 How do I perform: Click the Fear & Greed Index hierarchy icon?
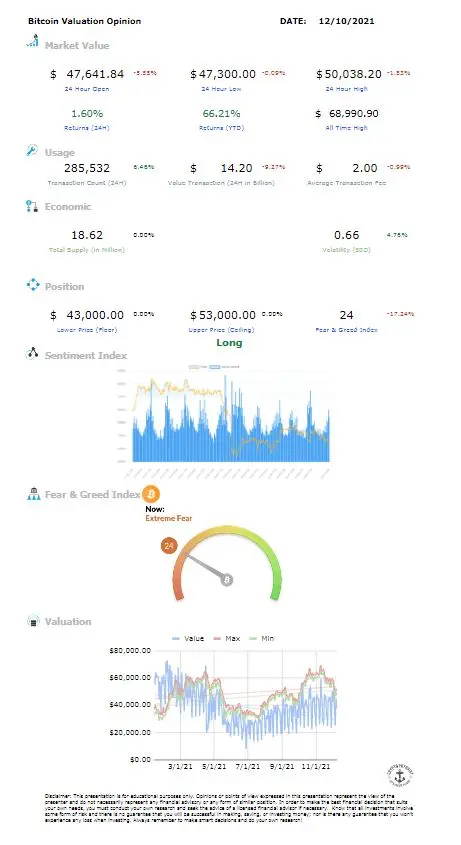pyautogui.click(x=33, y=494)
